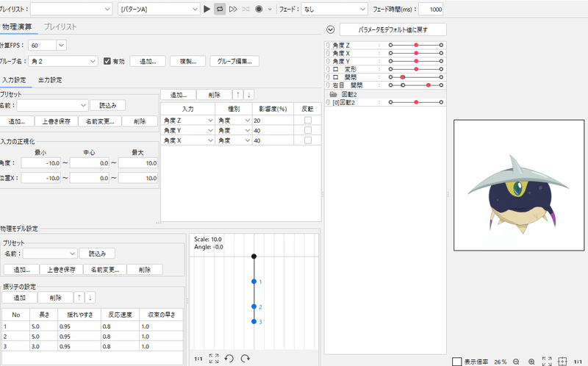Viewport: 588px width, 366px height.
Task: Check 反転 for the 角度 Y input row
Action: click(x=308, y=130)
